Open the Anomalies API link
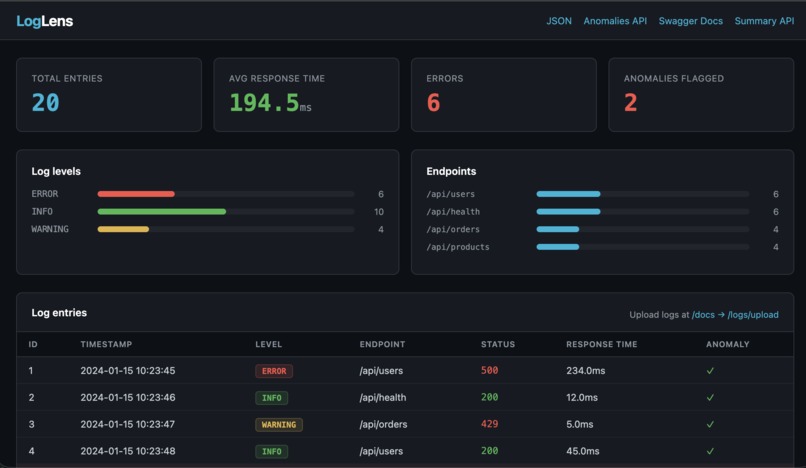 (x=615, y=21)
